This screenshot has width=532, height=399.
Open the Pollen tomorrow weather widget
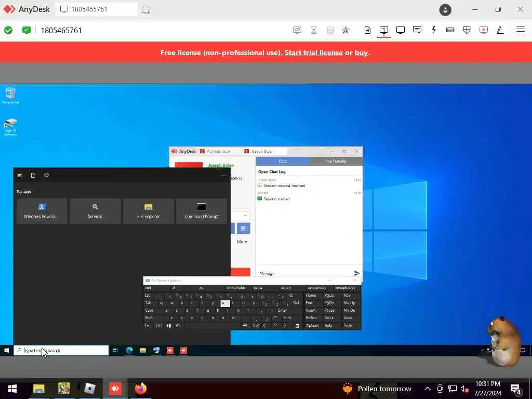tap(377, 389)
